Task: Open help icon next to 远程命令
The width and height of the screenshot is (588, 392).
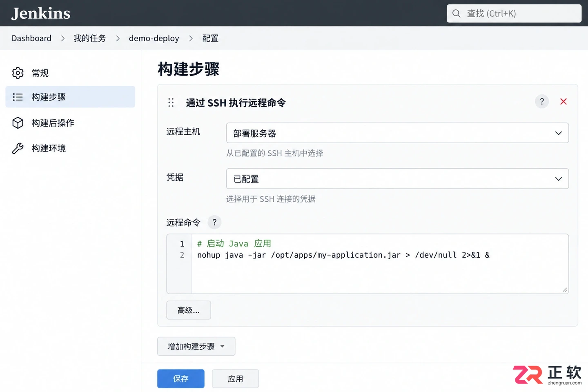Action: coord(214,223)
